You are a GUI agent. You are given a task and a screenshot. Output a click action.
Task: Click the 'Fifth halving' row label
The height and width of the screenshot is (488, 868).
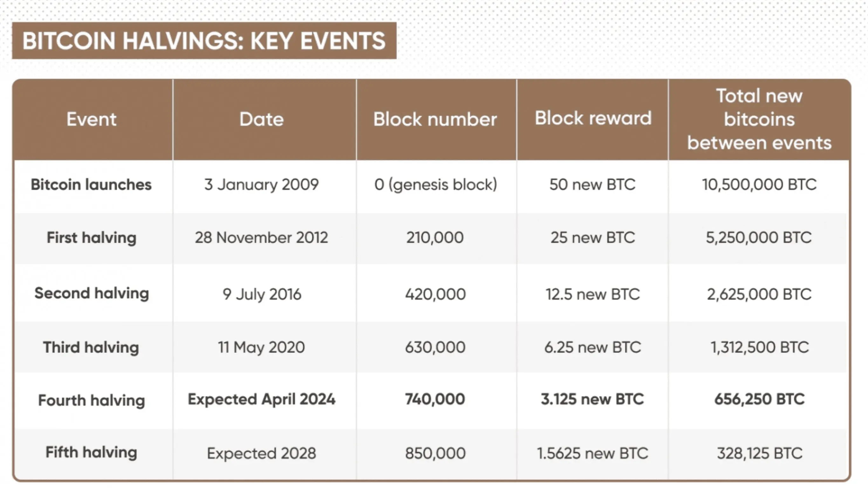tap(91, 452)
